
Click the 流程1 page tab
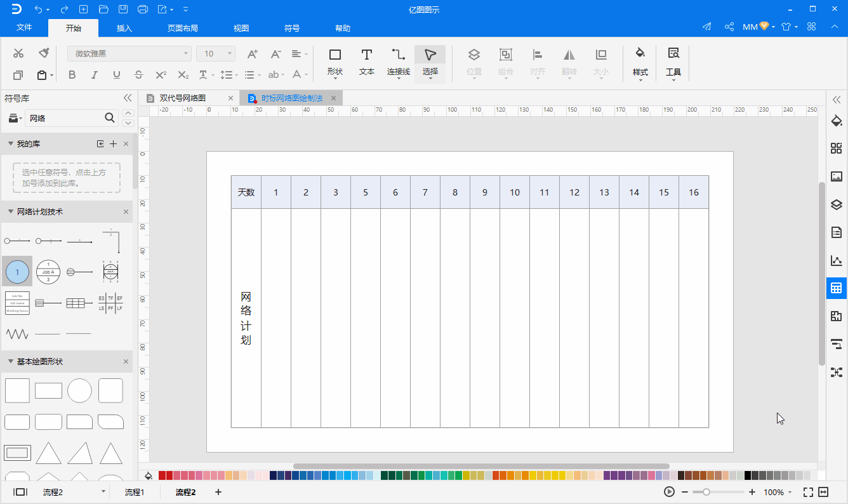pos(134,492)
